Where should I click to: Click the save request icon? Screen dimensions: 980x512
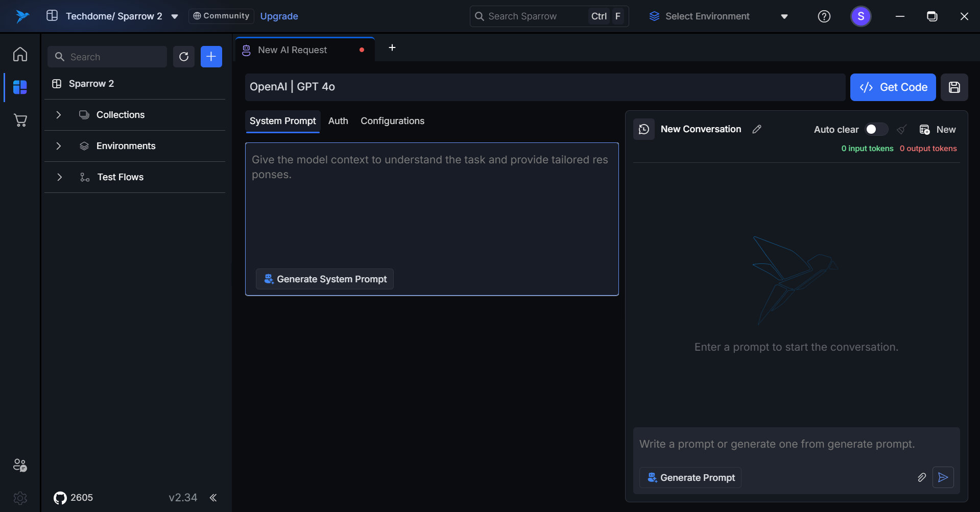pos(954,87)
